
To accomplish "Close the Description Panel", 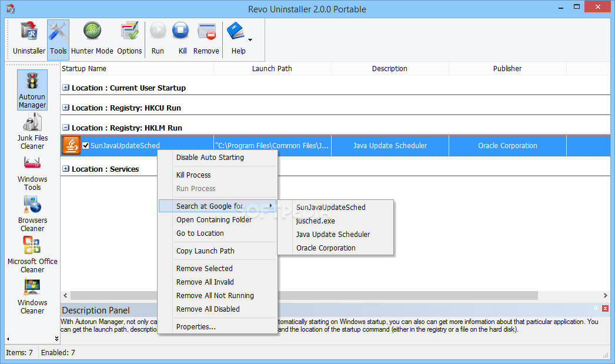I will 605,308.
